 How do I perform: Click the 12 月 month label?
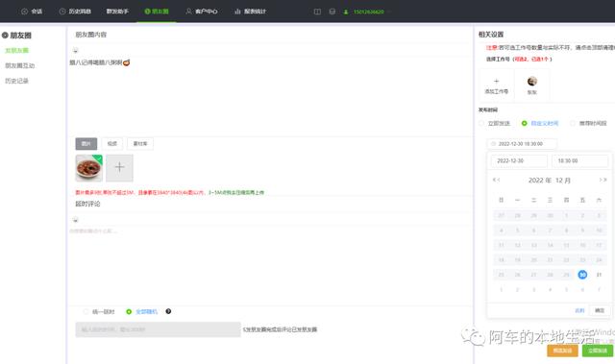[563, 181]
